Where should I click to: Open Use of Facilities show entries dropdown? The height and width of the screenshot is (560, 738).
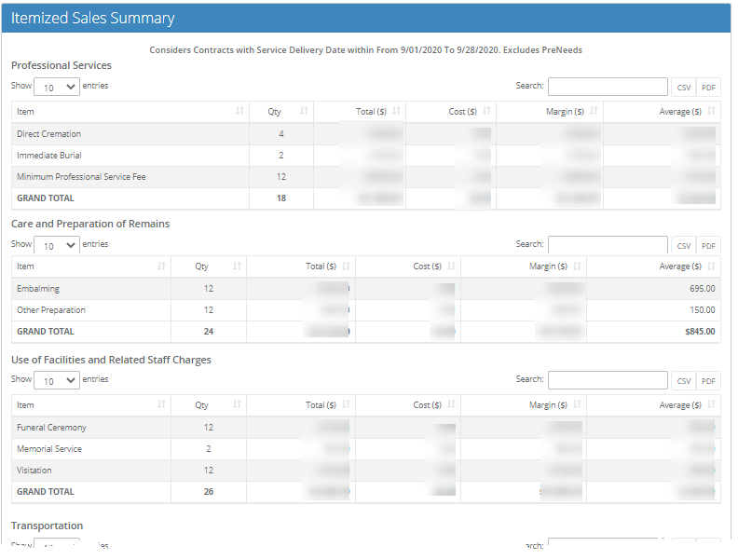(57, 380)
